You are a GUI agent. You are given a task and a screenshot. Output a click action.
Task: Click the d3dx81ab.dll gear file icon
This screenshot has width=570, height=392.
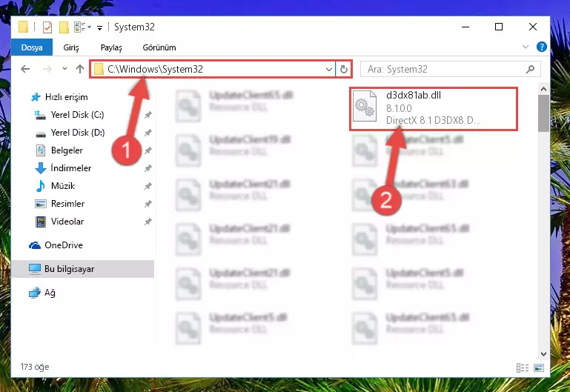click(x=365, y=107)
